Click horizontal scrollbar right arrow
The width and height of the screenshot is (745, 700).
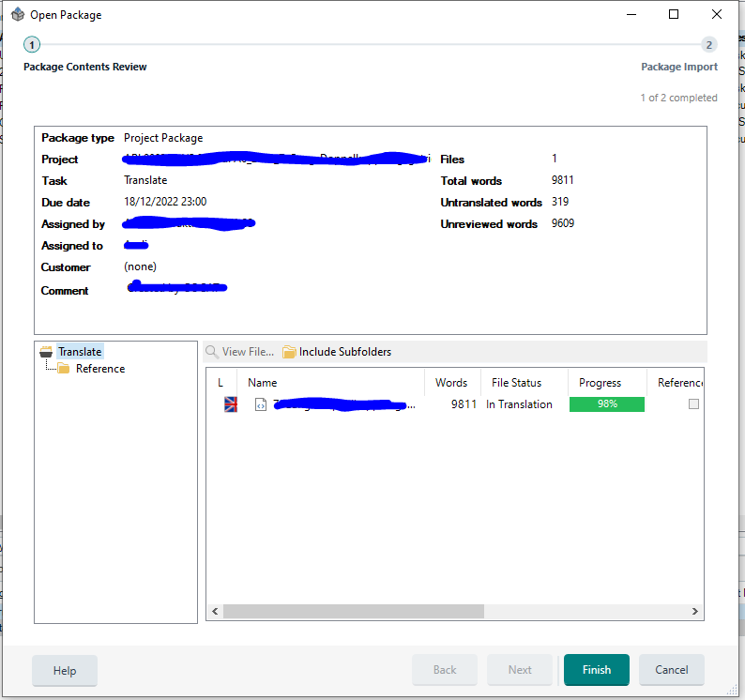coord(695,611)
